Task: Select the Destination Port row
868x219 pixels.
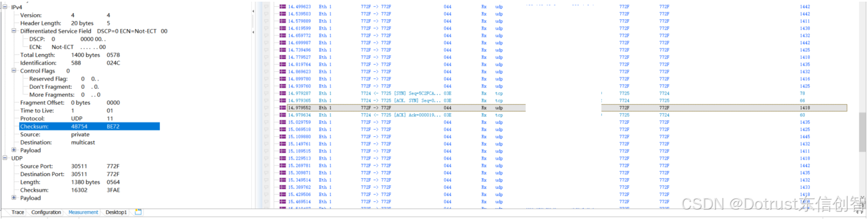Action: 70,174
